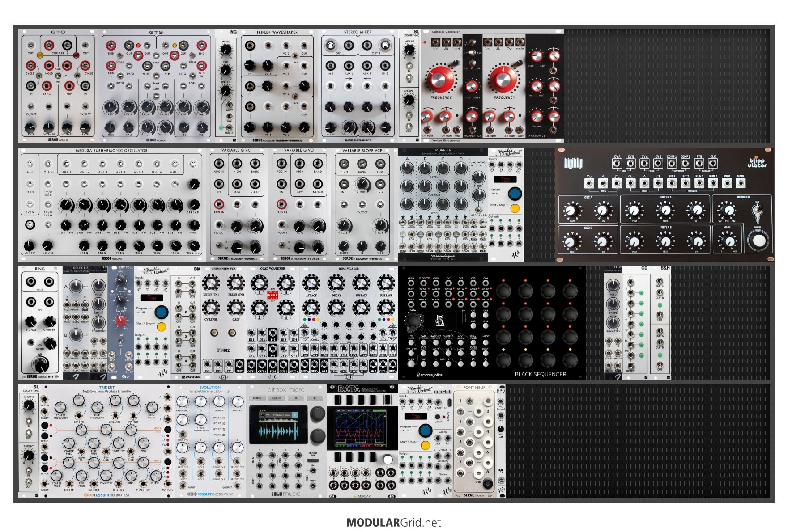788x532 pixels.
Task: Click the right arrow button on bitbox micro
Action: (x=315, y=398)
